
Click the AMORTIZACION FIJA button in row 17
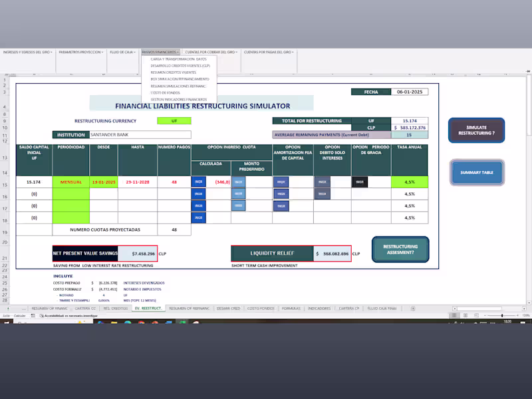[x=281, y=206]
